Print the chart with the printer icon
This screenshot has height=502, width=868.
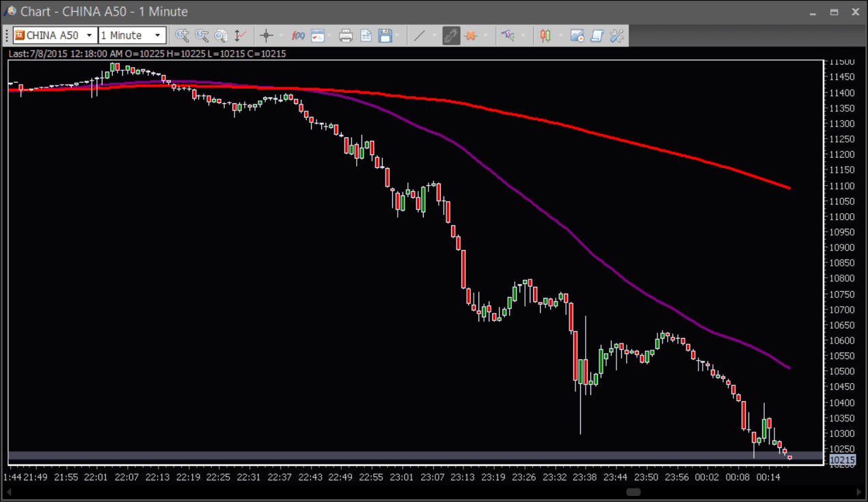tap(346, 36)
